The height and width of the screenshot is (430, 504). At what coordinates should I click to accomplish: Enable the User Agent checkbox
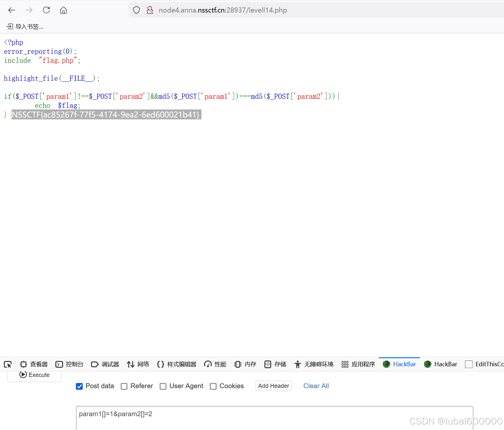point(163,386)
